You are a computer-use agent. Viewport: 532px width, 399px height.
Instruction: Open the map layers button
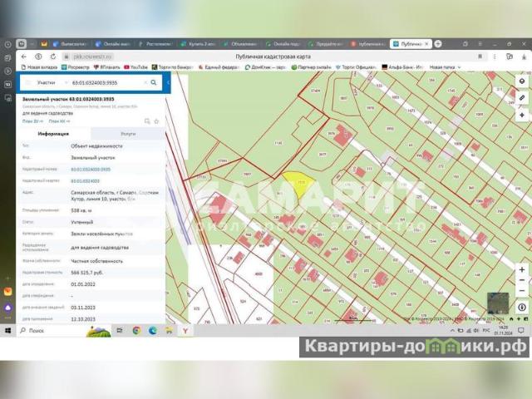(x=522, y=81)
